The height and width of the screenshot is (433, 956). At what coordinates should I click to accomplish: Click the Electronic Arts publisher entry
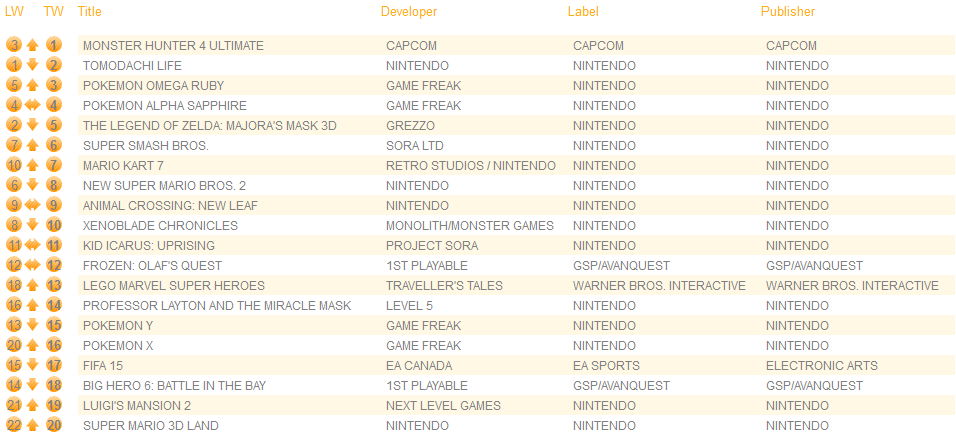tap(822, 366)
